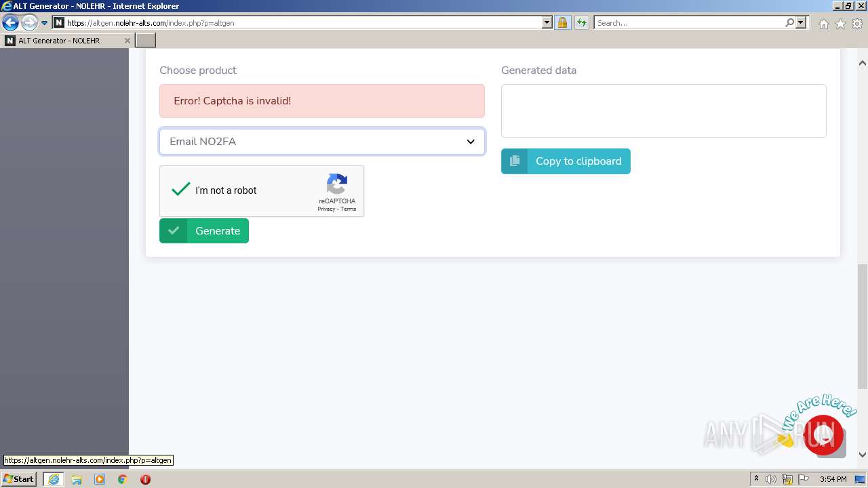Open the Windows Explorer taskbar folder
868x488 pixels.
(x=77, y=479)
